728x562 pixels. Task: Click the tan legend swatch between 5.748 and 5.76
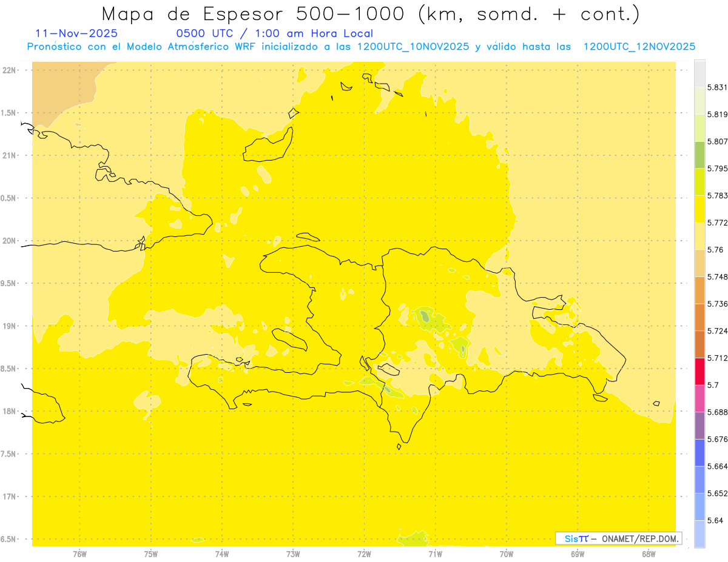point(699,263)
